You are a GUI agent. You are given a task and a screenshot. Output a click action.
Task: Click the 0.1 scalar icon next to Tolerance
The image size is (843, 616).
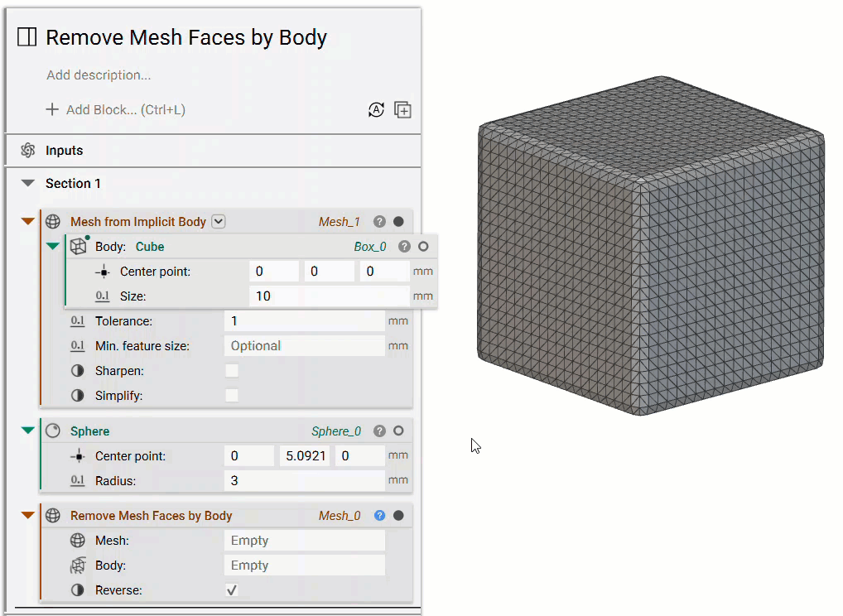76,321
